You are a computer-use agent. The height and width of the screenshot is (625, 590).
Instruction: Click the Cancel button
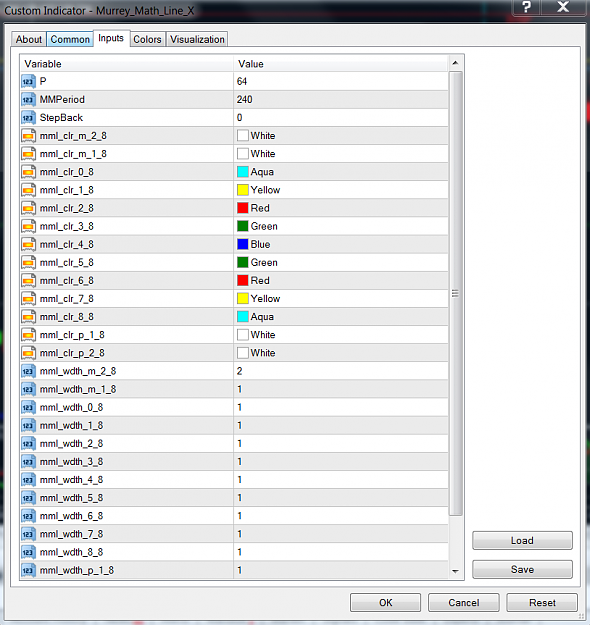[x=464, y=602]
